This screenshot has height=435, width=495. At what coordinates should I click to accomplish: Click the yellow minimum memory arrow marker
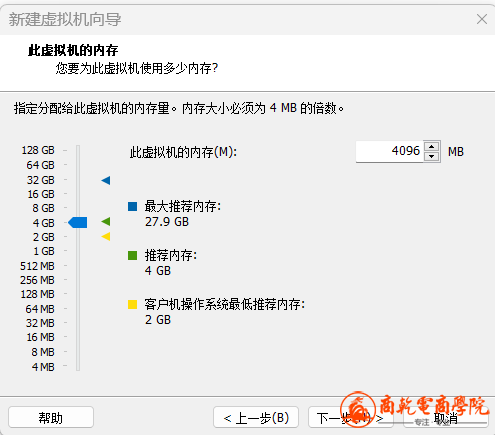pyautogui.click(x=106, y=236)
